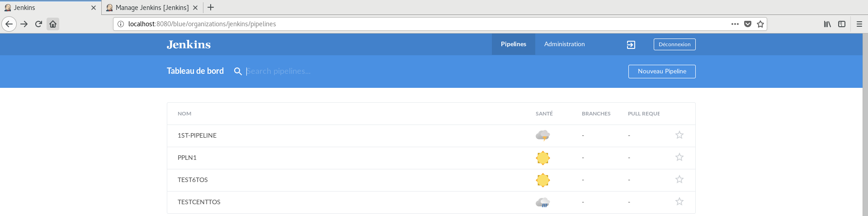The image size is (868, 216).
Task: Click the Nouveau Pipeline button
Action: coord(661,72)
